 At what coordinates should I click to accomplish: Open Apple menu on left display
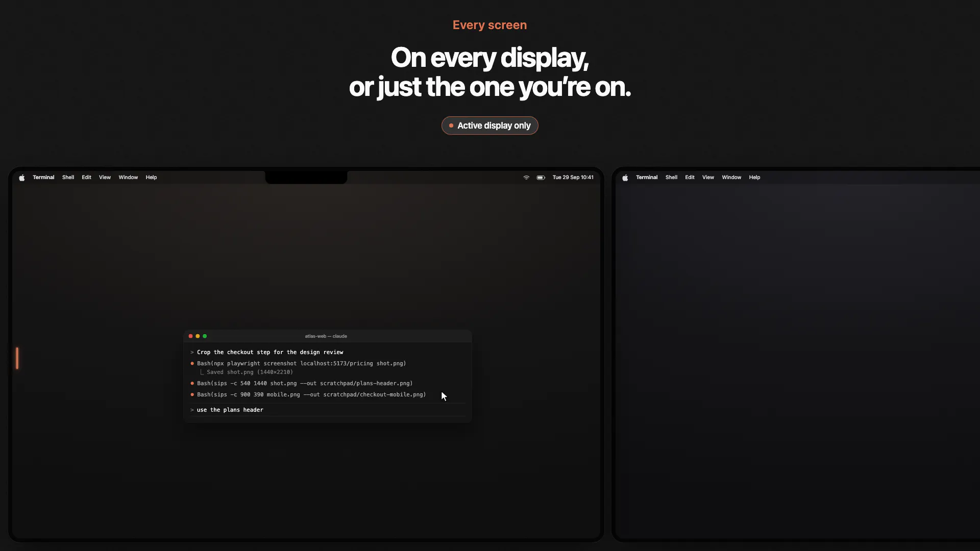coord(21,178)
